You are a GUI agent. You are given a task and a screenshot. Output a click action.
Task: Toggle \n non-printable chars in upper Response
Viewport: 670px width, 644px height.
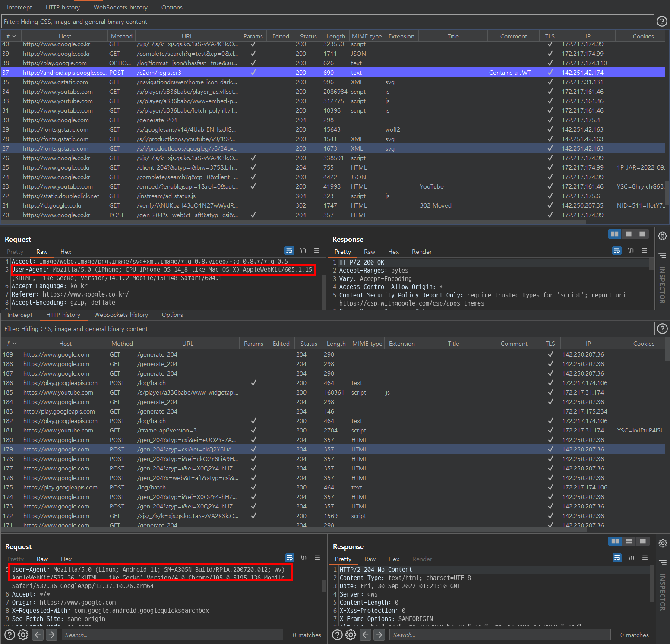(631, 250)
